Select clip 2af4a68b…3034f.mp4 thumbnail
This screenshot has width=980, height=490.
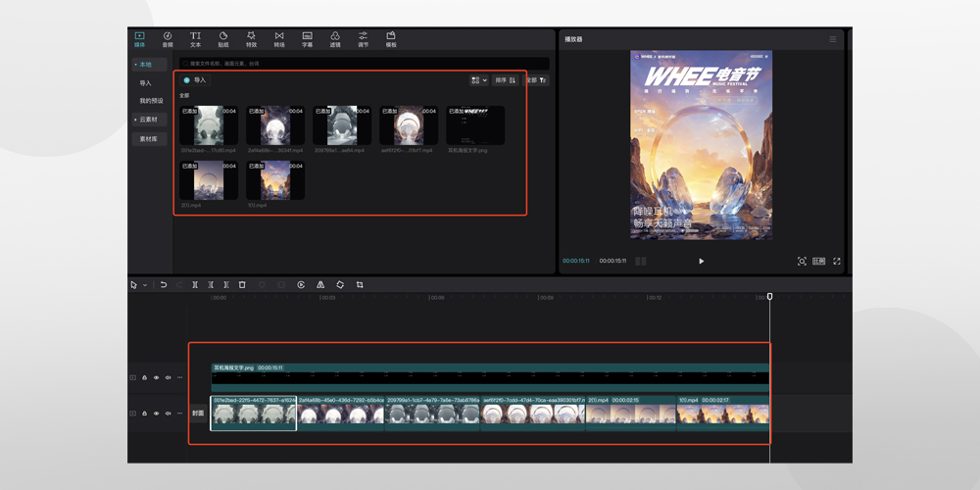(275, 125)
